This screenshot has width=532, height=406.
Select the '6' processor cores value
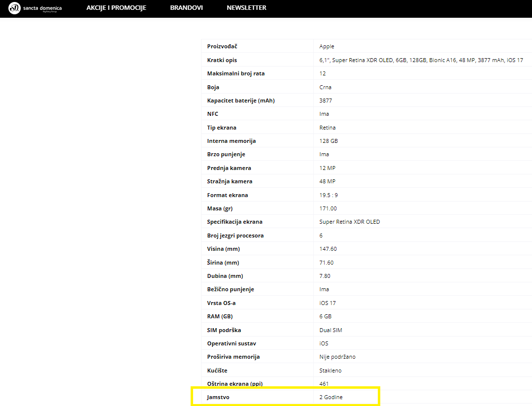321,236
